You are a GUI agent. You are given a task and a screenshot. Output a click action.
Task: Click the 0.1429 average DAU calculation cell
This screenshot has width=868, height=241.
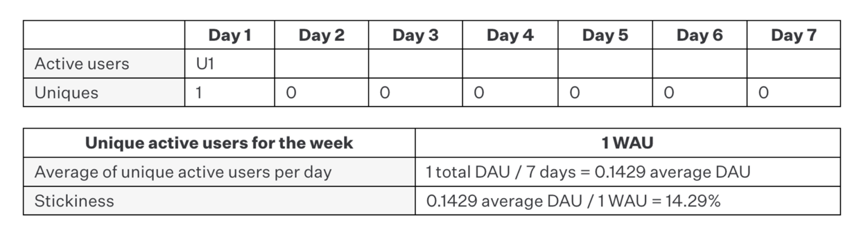[x=588, y=172]
